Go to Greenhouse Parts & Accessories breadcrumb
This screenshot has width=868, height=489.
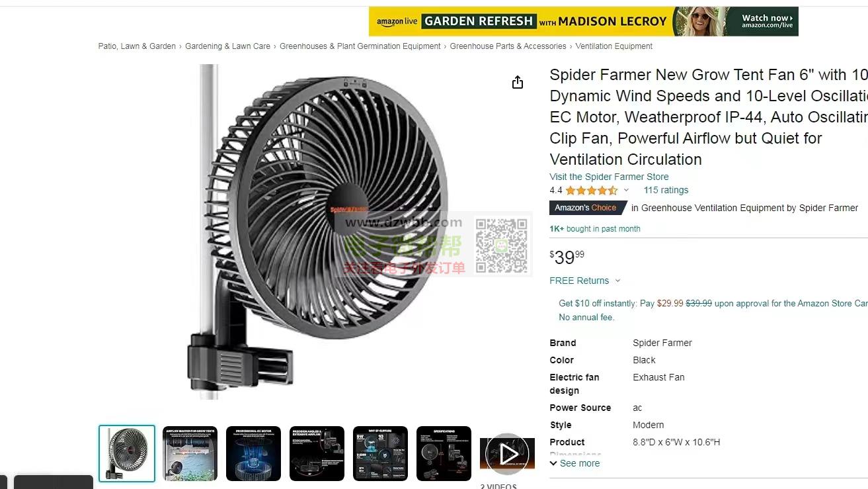(508, 46)
